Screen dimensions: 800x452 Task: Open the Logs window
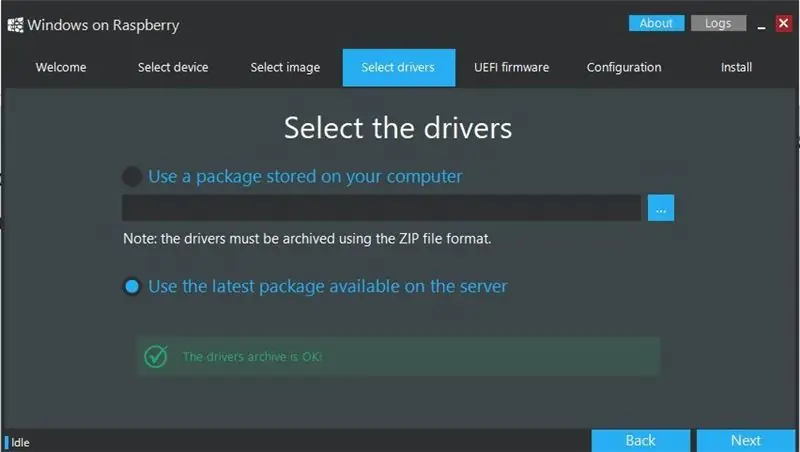click(718, 23)
